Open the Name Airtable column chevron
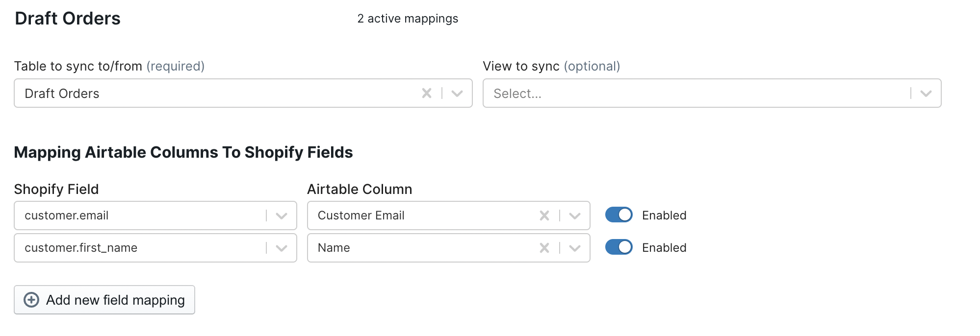The width and height of the screenshot is (980, 336). point(575,248)
